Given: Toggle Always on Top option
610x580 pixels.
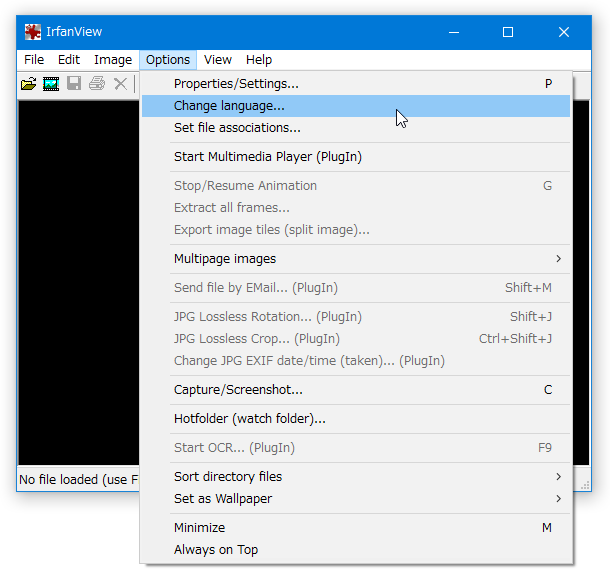Looking at the screenshot, I should [x=356, y=550].
